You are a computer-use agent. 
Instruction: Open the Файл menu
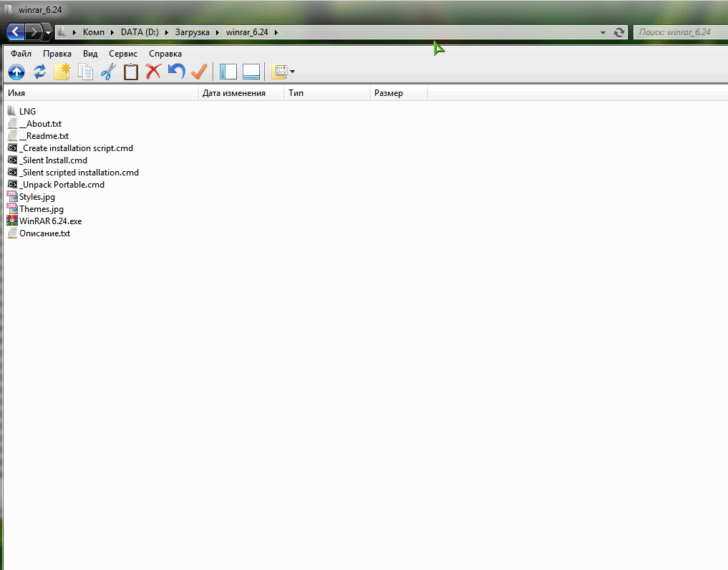[21, 54]
